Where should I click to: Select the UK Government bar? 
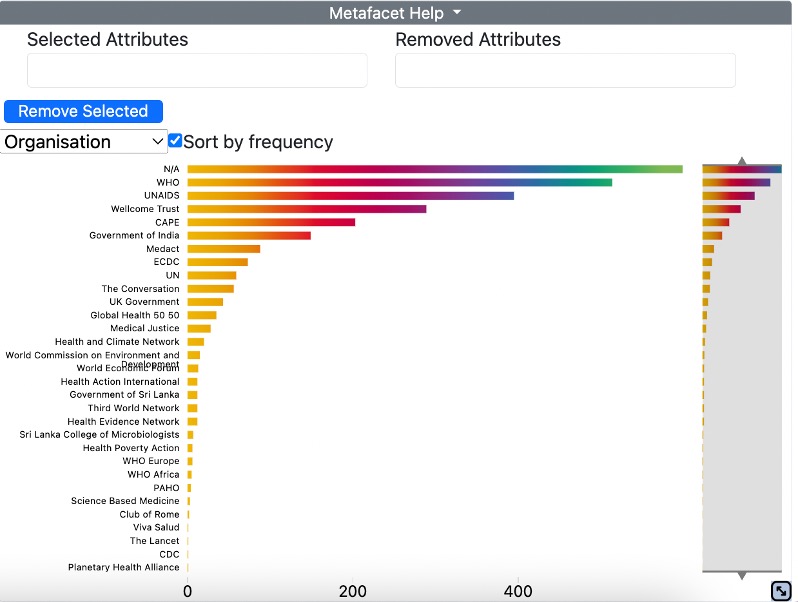205,302
